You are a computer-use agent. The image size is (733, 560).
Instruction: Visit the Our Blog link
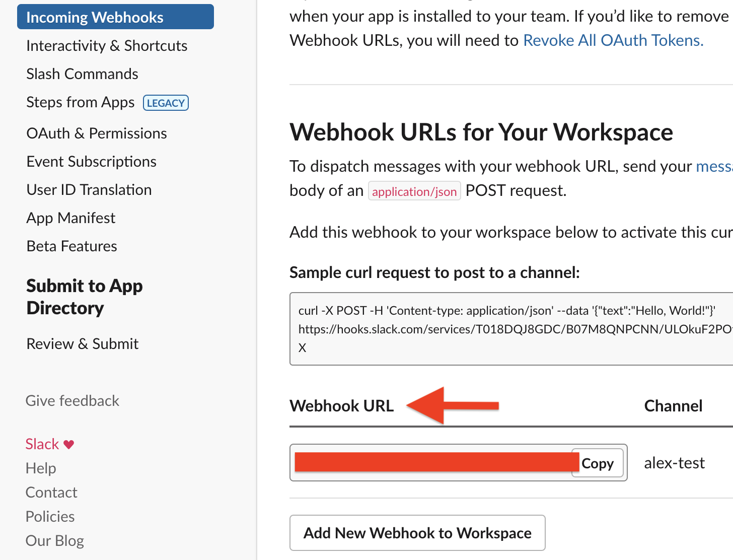[55, 540]
